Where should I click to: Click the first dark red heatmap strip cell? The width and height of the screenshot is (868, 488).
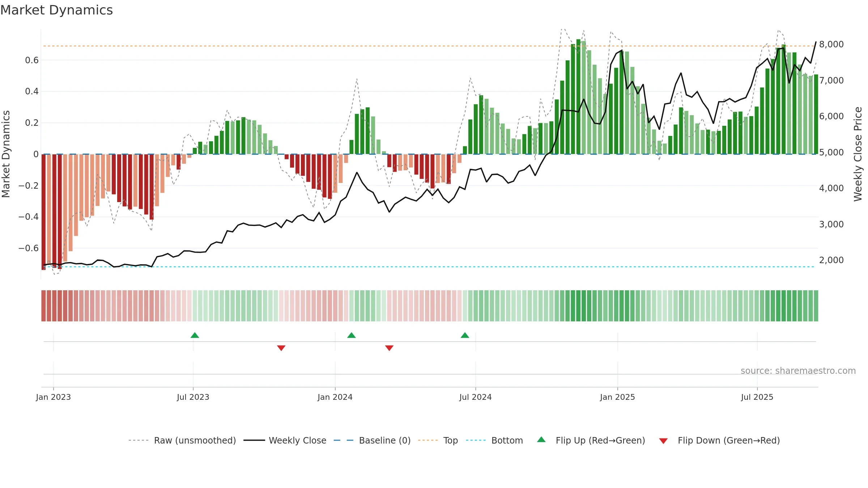44,306
